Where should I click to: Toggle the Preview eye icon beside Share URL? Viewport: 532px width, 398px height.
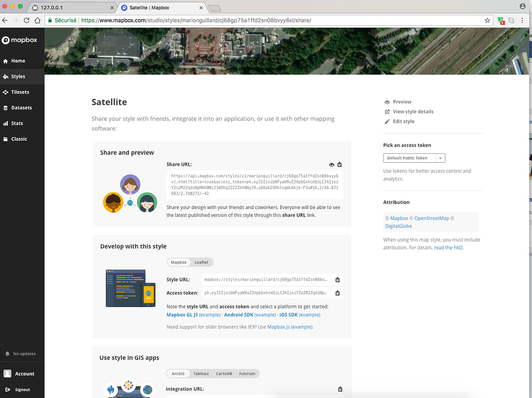pos(331,164)
